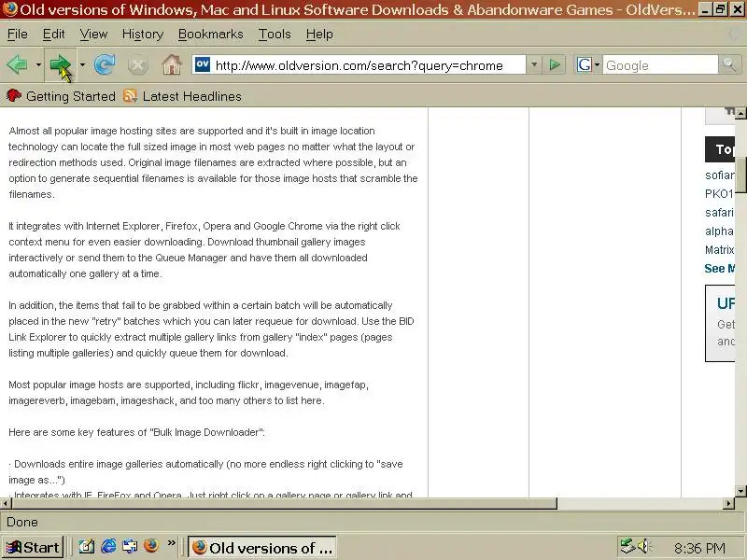Launch Firefox from quick launch icon
Screen dimensions: 747x560
pos(150,546)
